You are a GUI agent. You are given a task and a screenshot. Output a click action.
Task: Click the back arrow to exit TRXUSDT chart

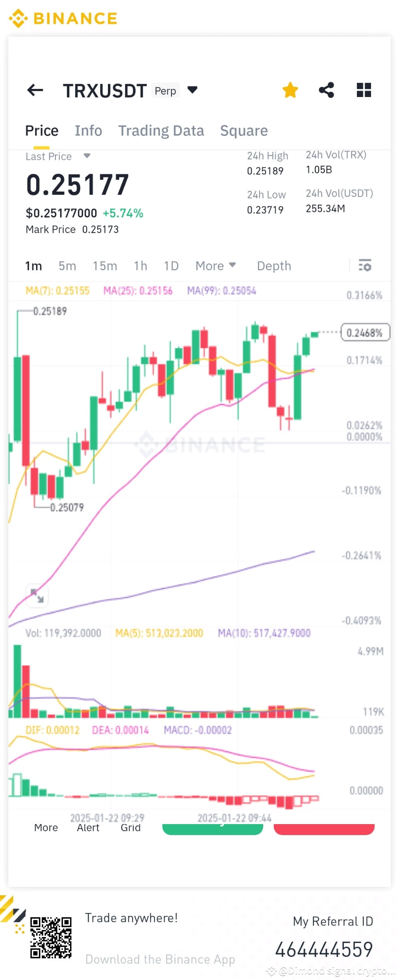tap(35, 90)
